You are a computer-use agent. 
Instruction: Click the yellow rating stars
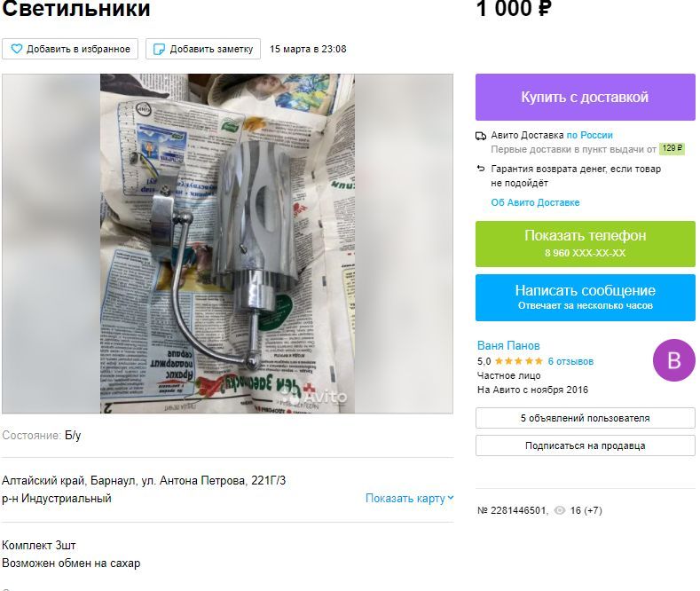point(519,361)
